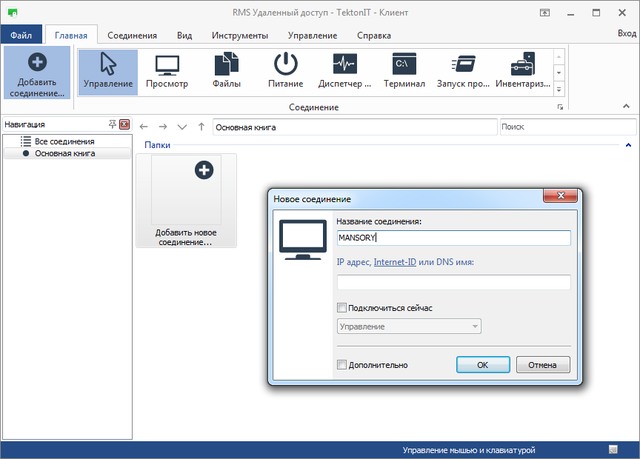Close the Навигация panel

click(124, 125)
